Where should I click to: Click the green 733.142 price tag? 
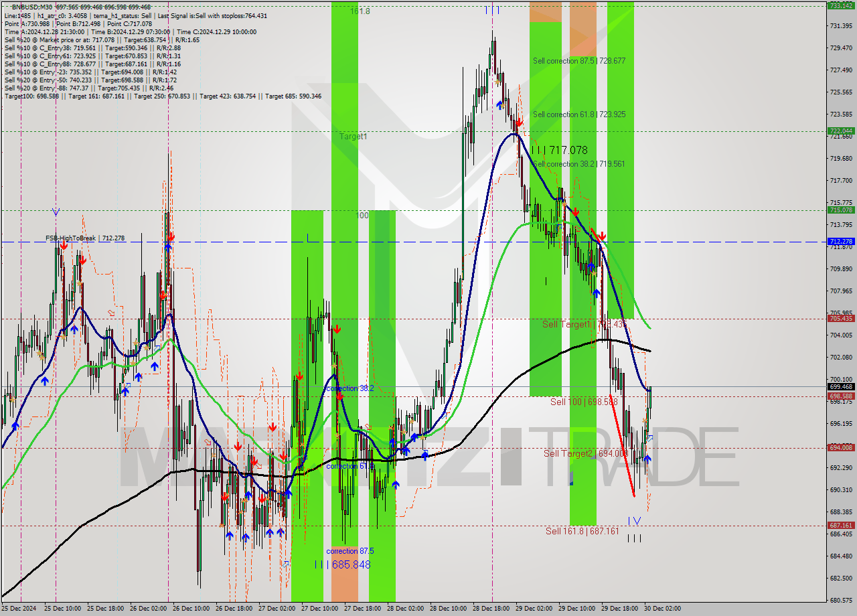pos(841,5)
